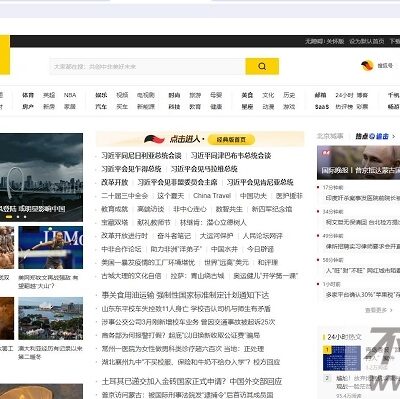400x399 pixels.
Task: Open the 旅游 navigation link
Action: click(x=195, y=95)
